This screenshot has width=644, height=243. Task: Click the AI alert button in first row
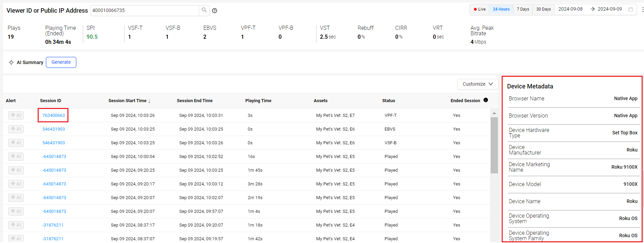(16, 115)
